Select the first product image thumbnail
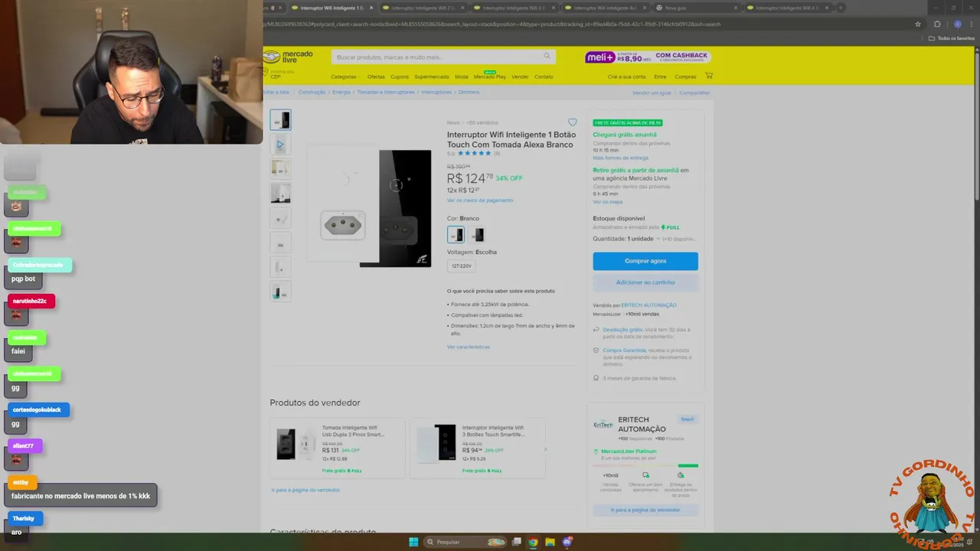 point(280,119)
